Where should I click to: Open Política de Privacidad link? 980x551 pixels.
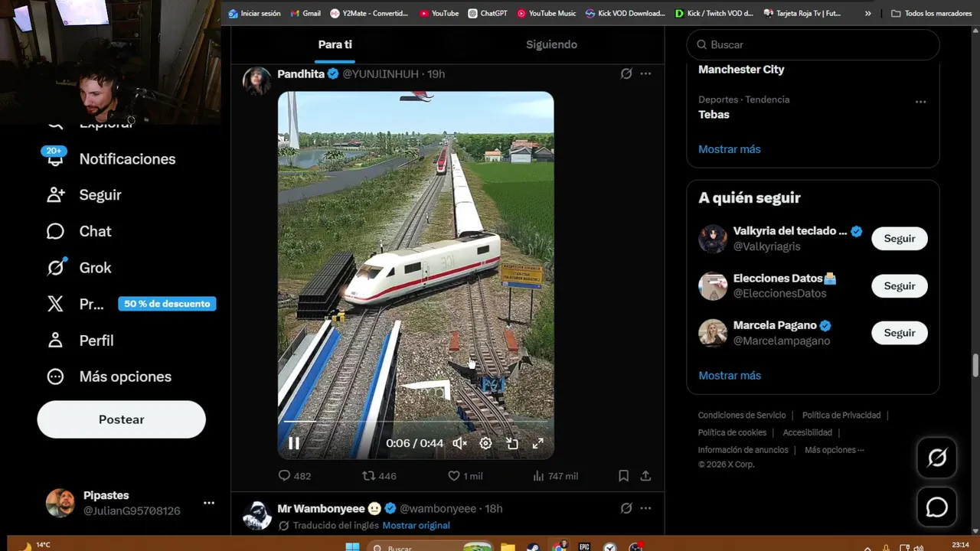(841, 415)
